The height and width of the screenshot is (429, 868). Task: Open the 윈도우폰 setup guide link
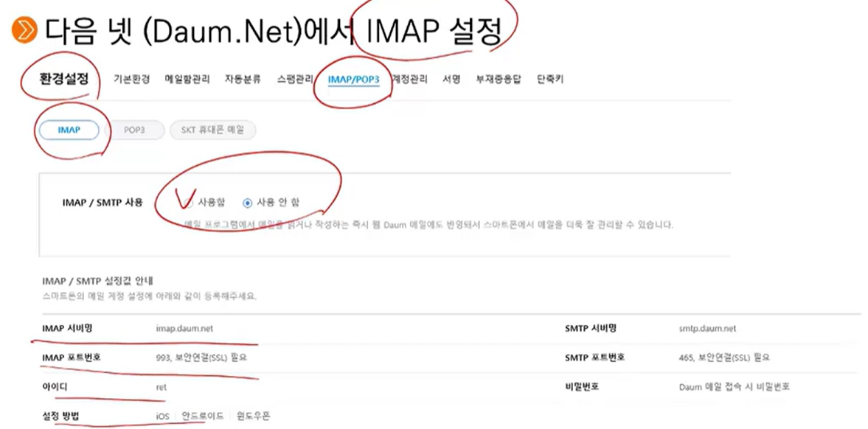[x=253, y=416]
